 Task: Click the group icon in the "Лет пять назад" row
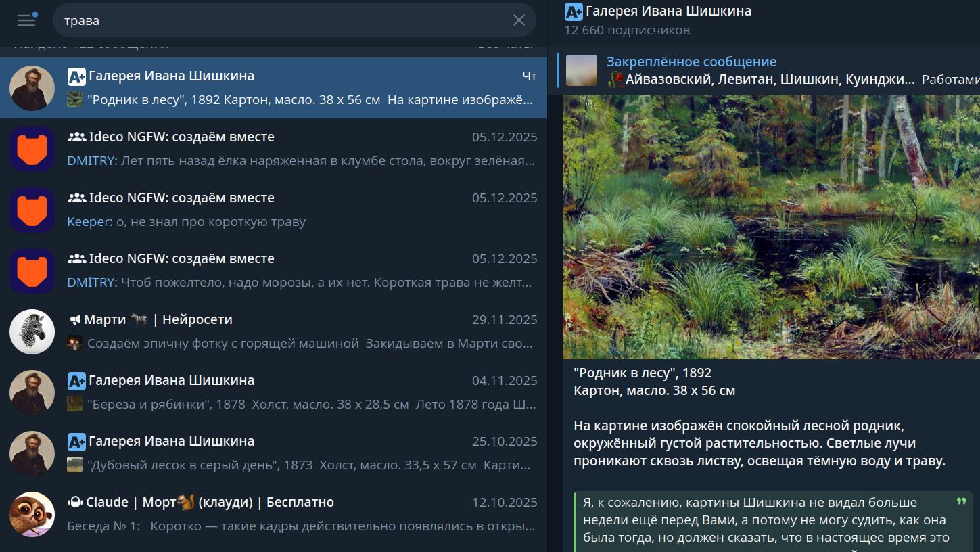tap(76, 137)
